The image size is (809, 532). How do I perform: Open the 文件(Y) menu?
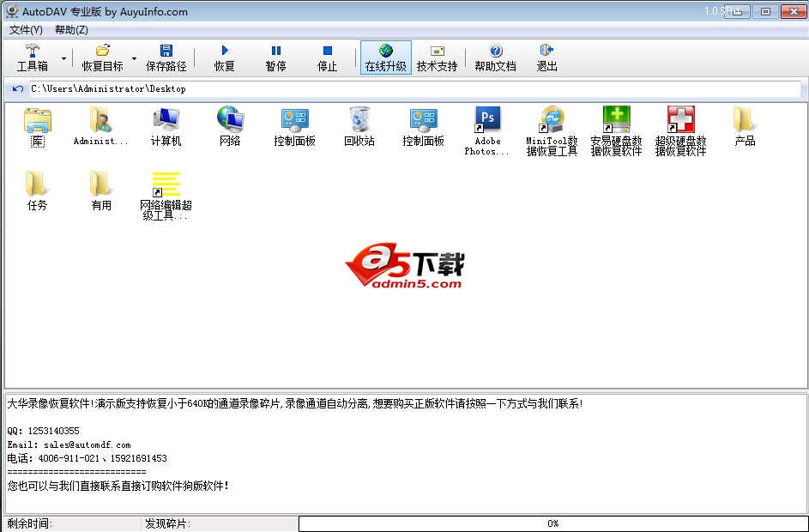[x=26, y=30]
